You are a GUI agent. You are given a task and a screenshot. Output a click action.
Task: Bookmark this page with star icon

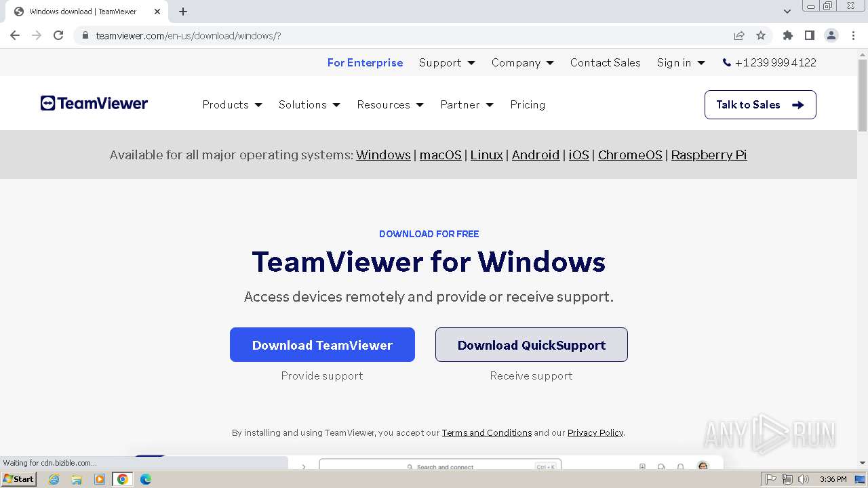pos(761,35)
